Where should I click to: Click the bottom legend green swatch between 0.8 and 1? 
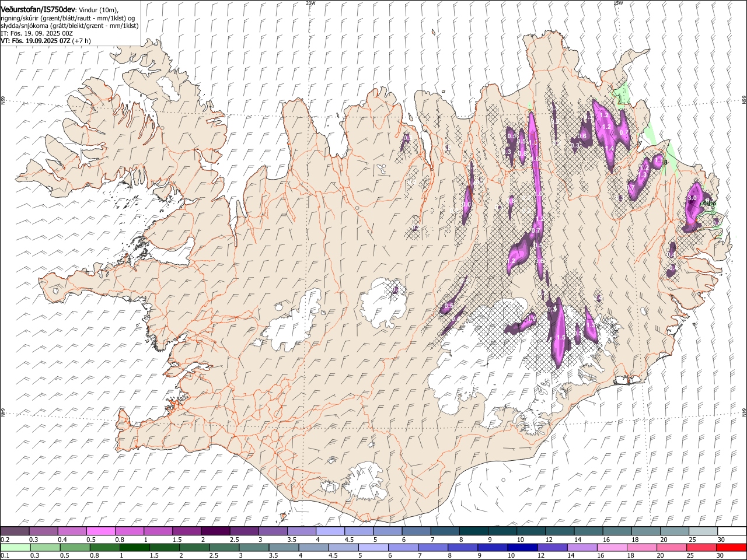point(106,547)
